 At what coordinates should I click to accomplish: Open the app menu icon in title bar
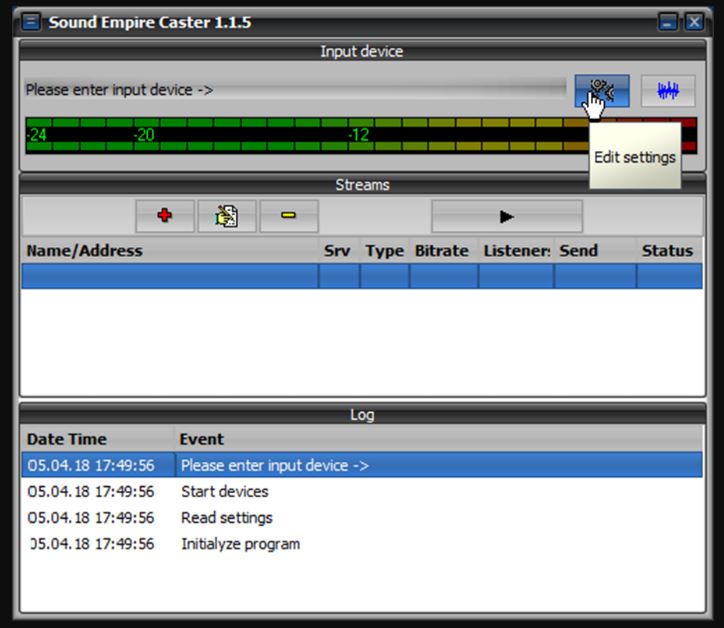click(x=31, y=22)
